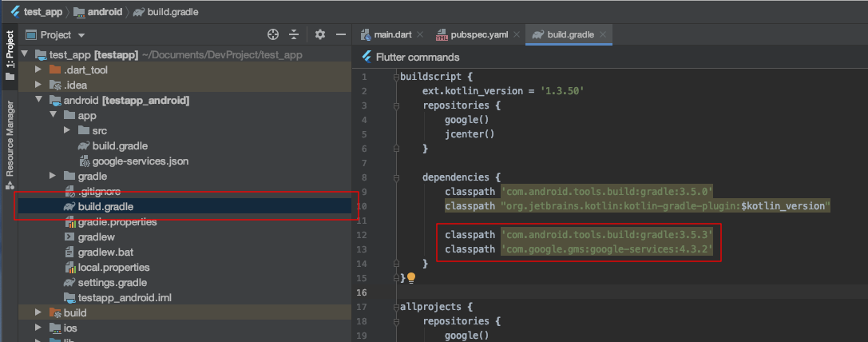Close the pubspec.yaml tab
Image resolution: width=868 pixels, height=342 pixels.
(x=517, y=34)
